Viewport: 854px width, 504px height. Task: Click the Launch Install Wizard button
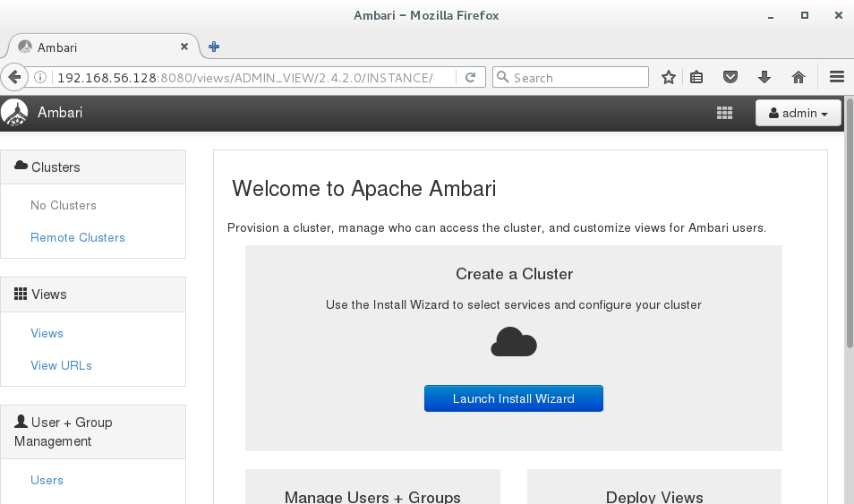pos(513,398)
